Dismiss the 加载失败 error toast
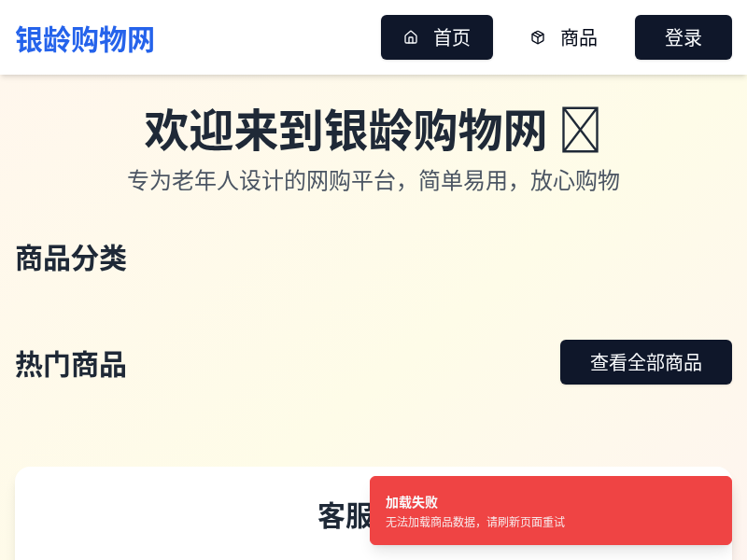Screen dimensions: 747x560 [x=550, y=510]
